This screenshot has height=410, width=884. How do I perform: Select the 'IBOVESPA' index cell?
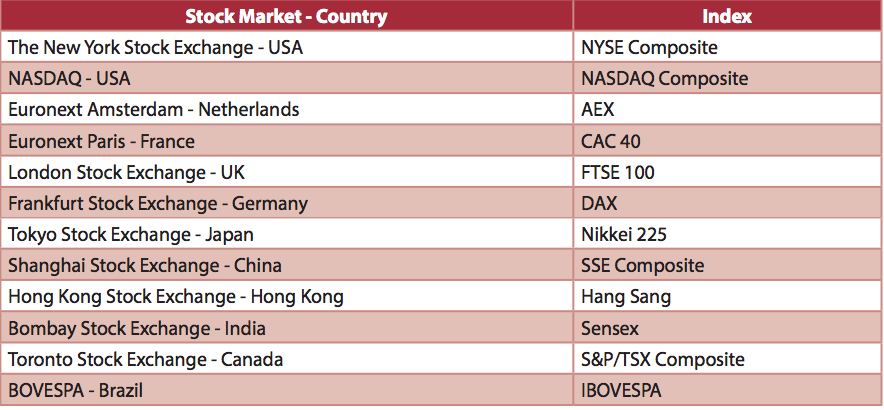(x=621, y=390)
